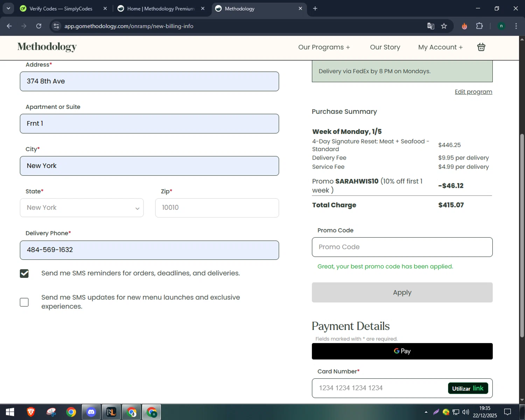
Task: Open the volume control in system tray
Action: click(465, 412)
